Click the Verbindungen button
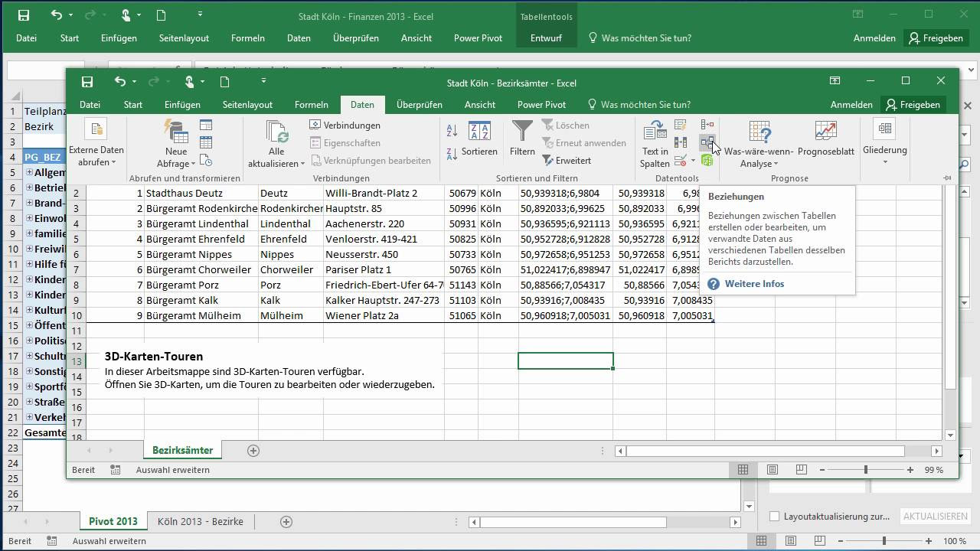The width and height of the screenshot is (980, 551). coord(345,126)
